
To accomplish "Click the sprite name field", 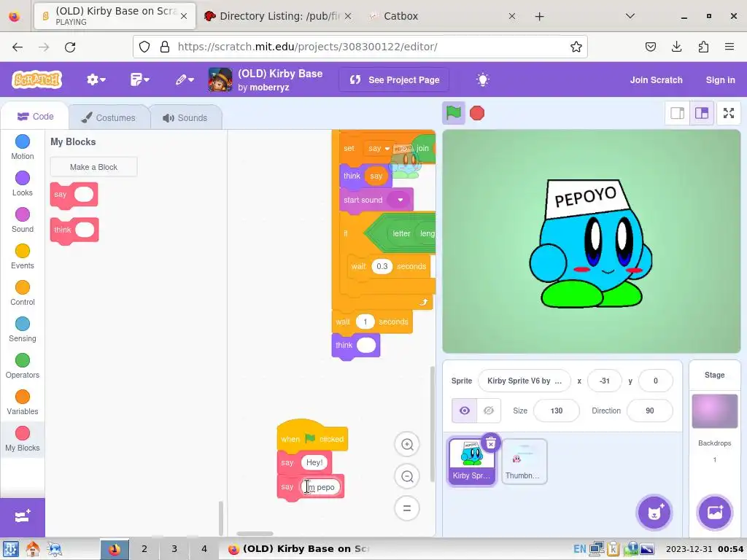I will tap(524, 381).
